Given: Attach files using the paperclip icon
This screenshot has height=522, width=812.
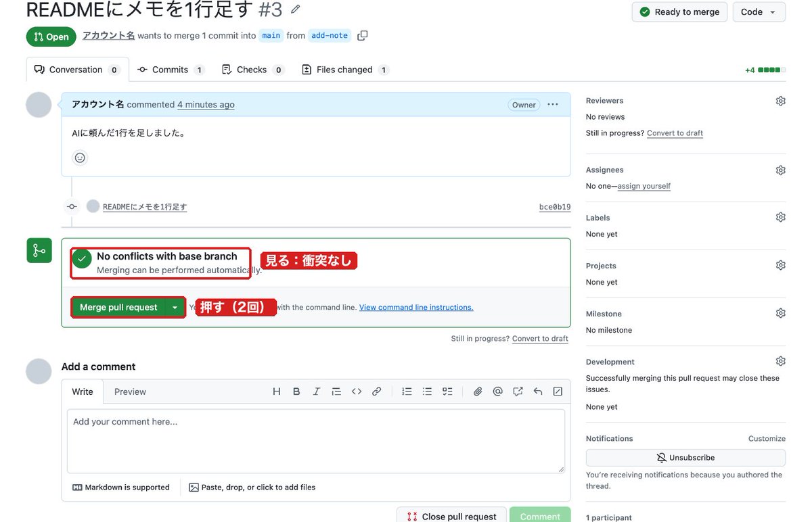Looking at the screenshot, I should pyautogui.click(x=478, y=391).
